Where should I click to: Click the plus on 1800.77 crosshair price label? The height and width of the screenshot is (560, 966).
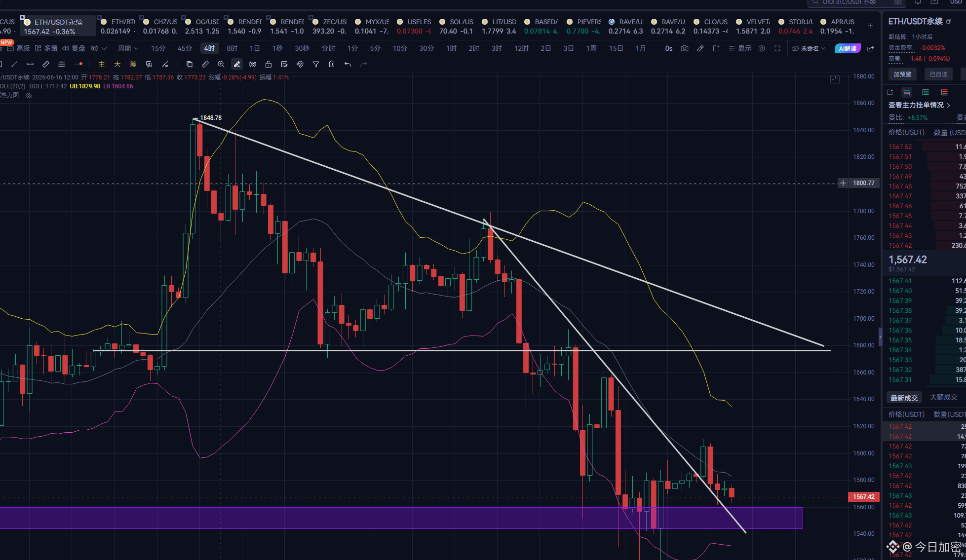(843, 183)
